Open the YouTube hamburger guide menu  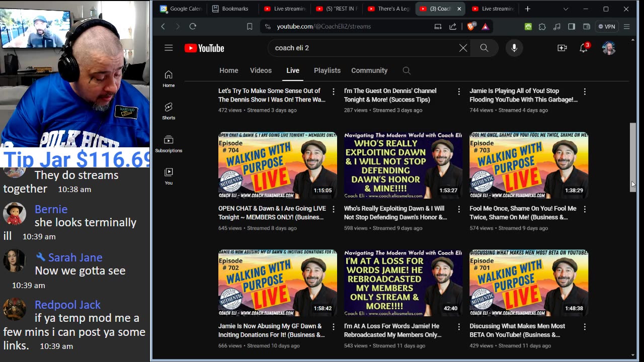[169, 48]
